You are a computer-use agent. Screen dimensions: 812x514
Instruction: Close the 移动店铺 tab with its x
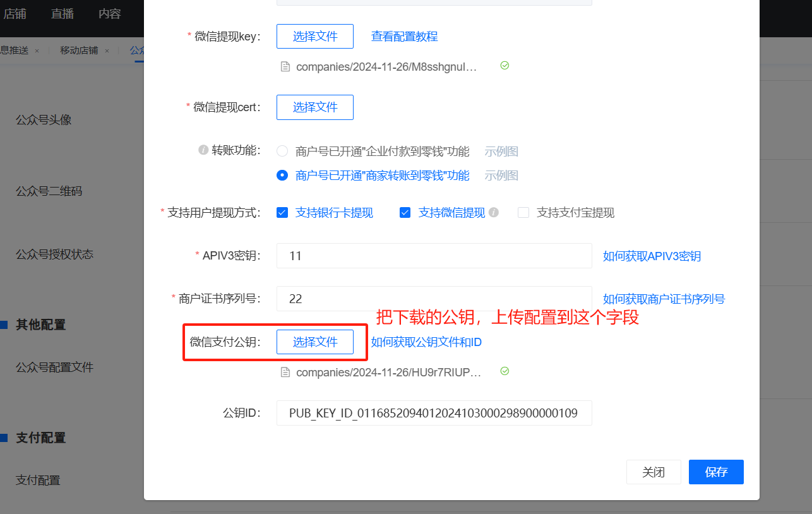tap(107, 51)
